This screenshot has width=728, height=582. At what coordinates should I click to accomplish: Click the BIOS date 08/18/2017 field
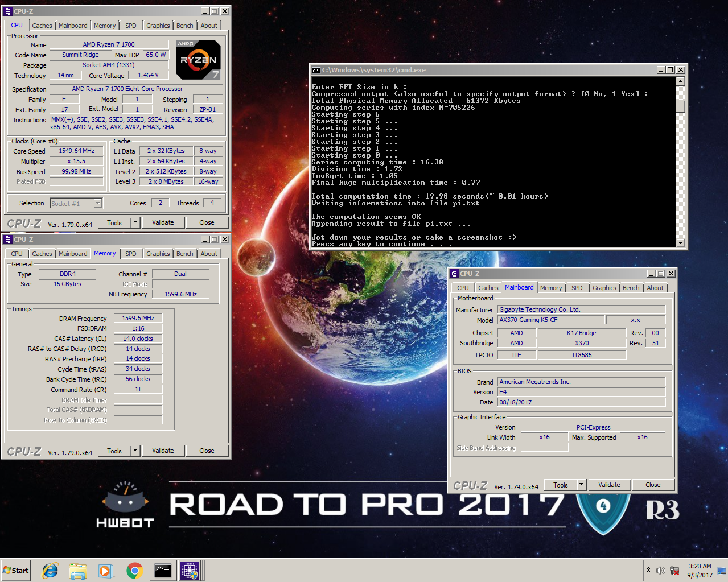(x=581, y=402)
